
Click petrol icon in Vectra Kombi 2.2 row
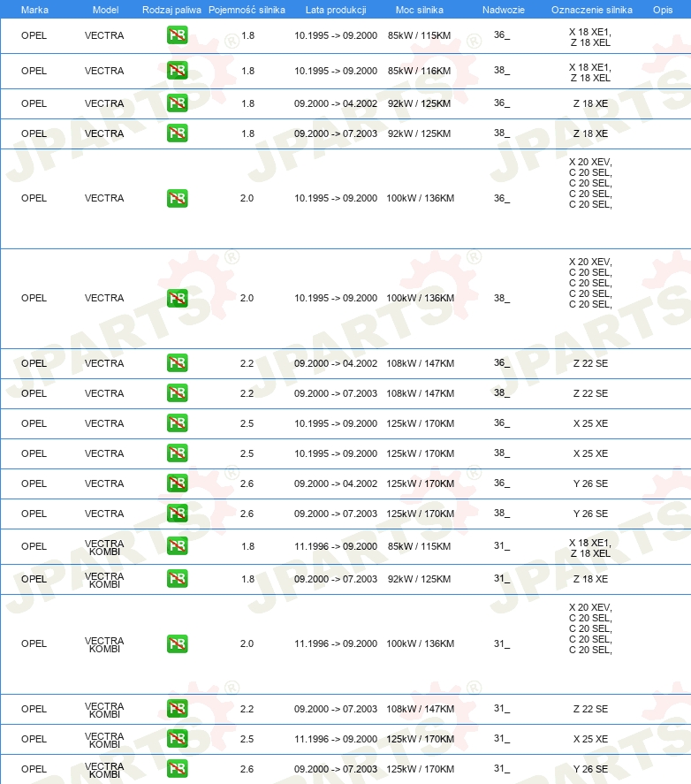177,709
